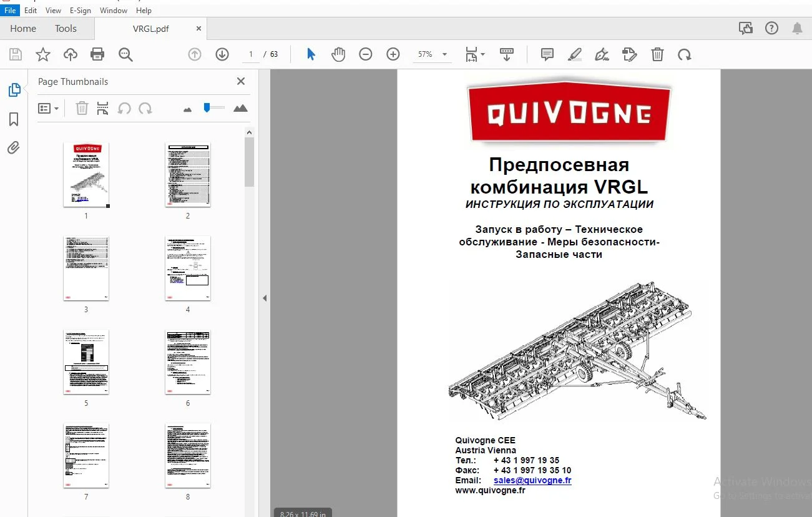Go to previous page arrow
812x517 pixels.
(195, 54)
